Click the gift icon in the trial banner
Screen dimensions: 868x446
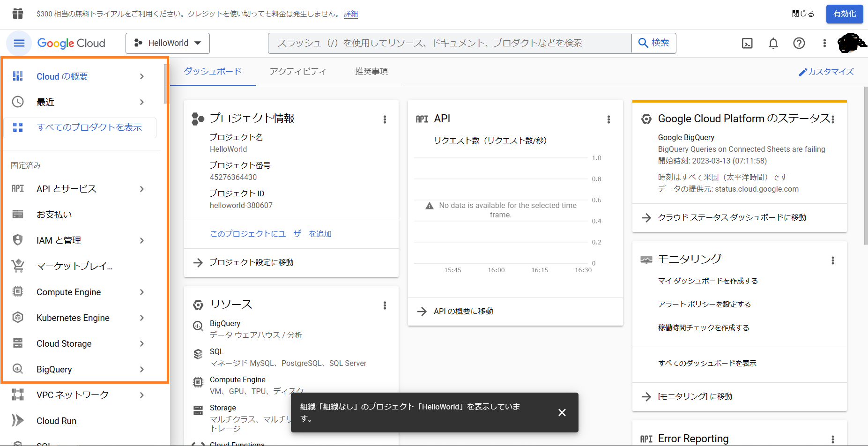coord(18,14)
